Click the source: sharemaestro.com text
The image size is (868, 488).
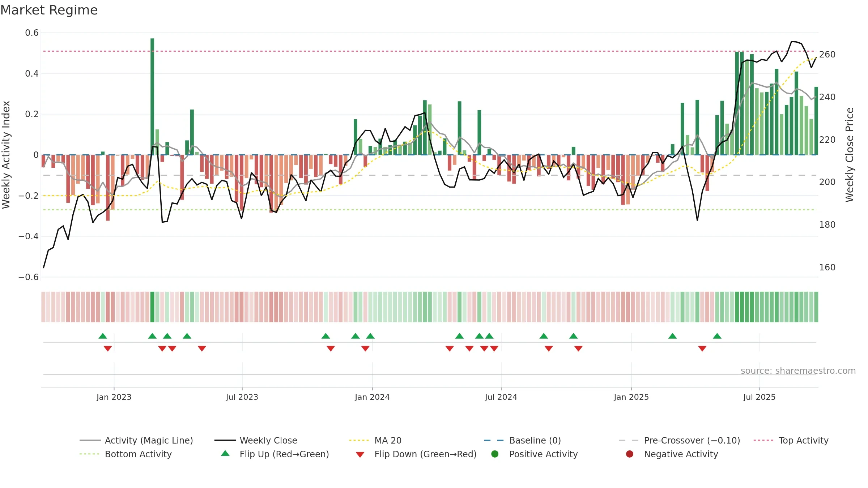pyautogui.click(x=798, y=371)
